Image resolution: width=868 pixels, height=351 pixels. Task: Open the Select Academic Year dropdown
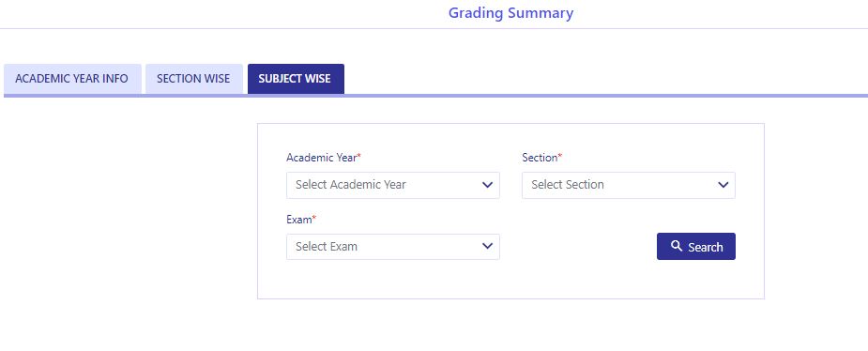coord(393,185)
